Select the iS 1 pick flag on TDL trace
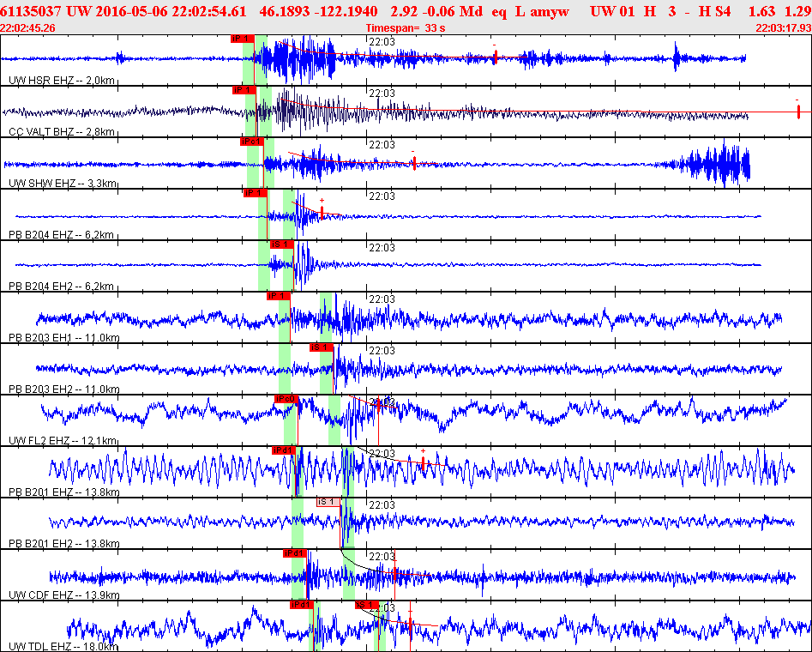Viewport: 812px width, 652px height. (367, 605)
